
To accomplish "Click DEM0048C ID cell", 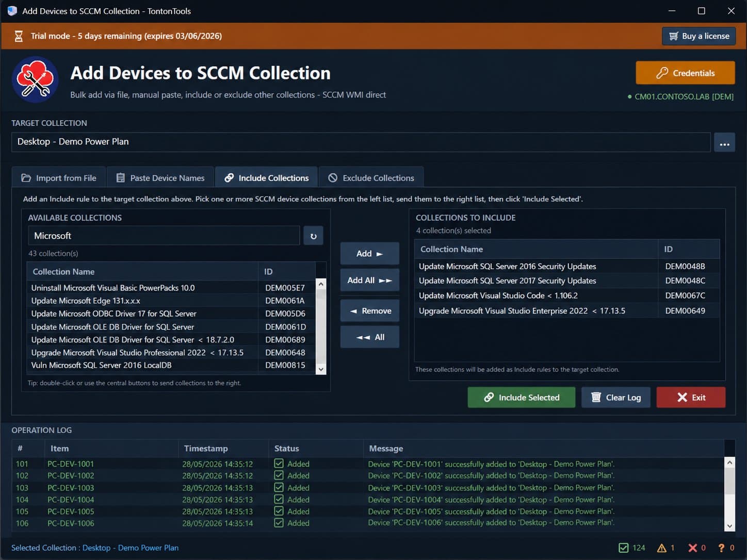I will pyautogui.click(x=685, y=281).
